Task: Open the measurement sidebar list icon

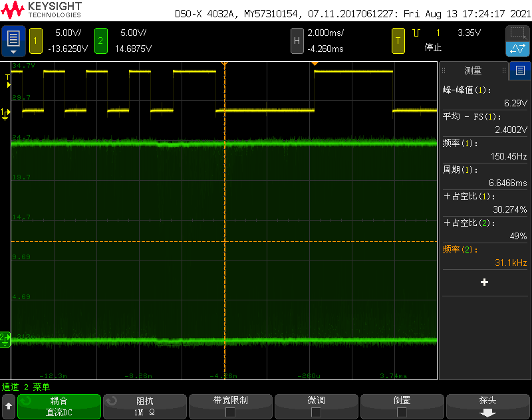Action: tap(520, 70)
